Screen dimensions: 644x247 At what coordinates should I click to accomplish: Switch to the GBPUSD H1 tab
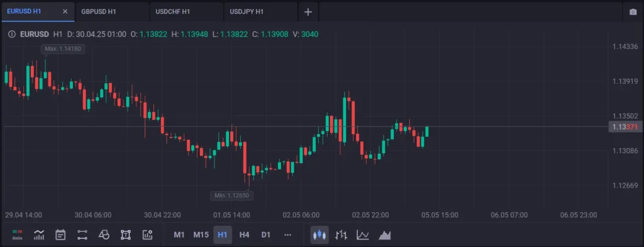[112, 11]
